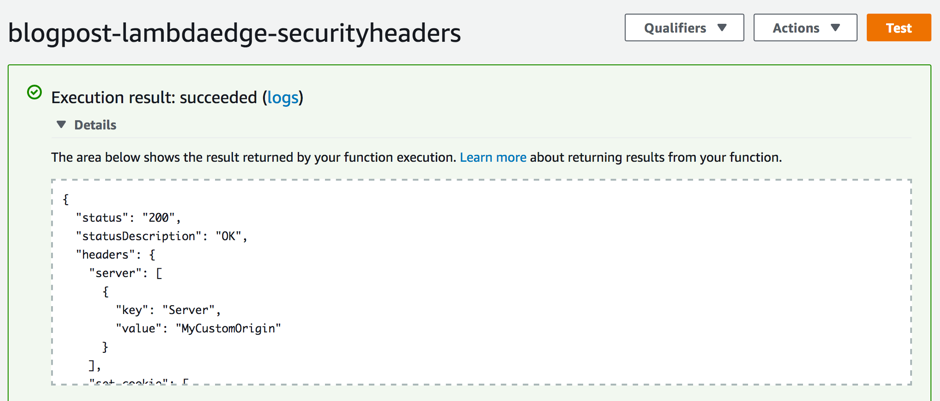
Task: Click the "key": "Server" line
Action: pyautogui.click(x=168, y=310)
